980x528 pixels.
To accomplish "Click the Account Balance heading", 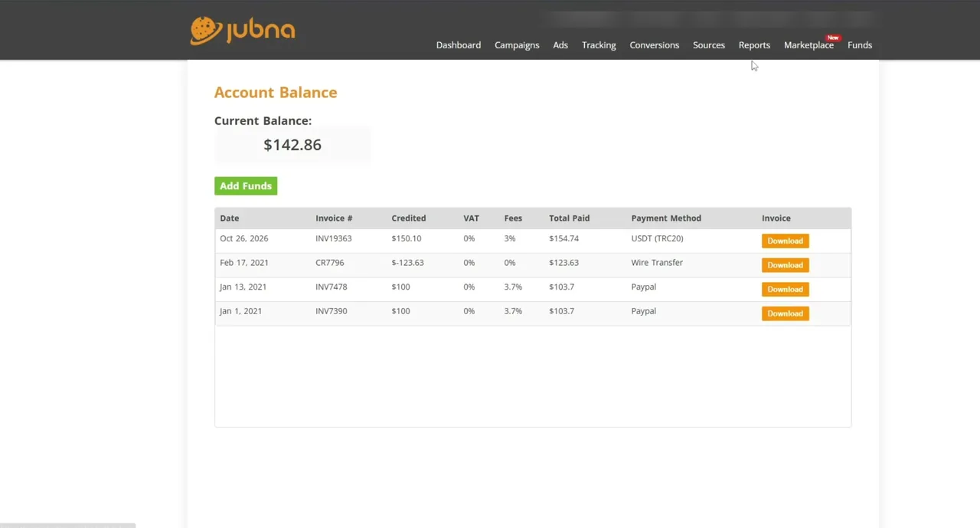I will [x=276, y=93].
